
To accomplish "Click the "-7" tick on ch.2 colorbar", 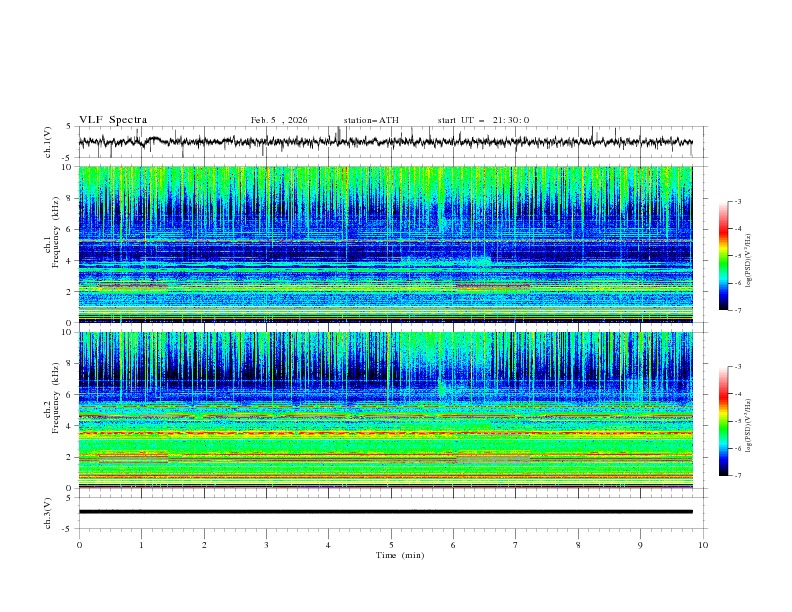I will coord(737,476).
